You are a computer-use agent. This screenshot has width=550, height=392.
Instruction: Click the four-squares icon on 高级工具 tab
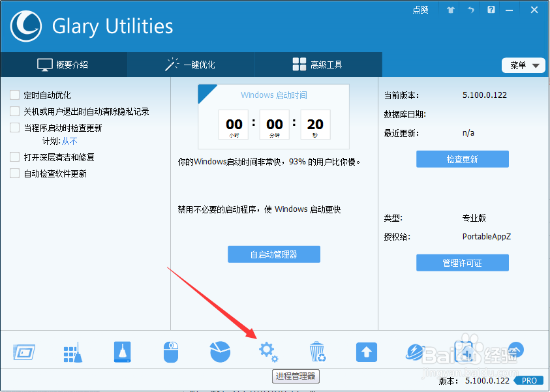(x=299, y=64)
